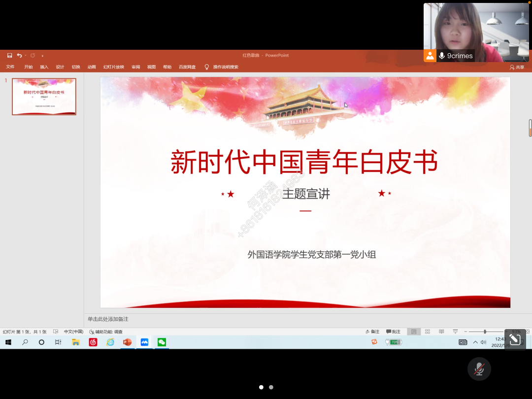The image size is (532, 399).
Task: Click the 共享 share button
Action: click(517, 67)
